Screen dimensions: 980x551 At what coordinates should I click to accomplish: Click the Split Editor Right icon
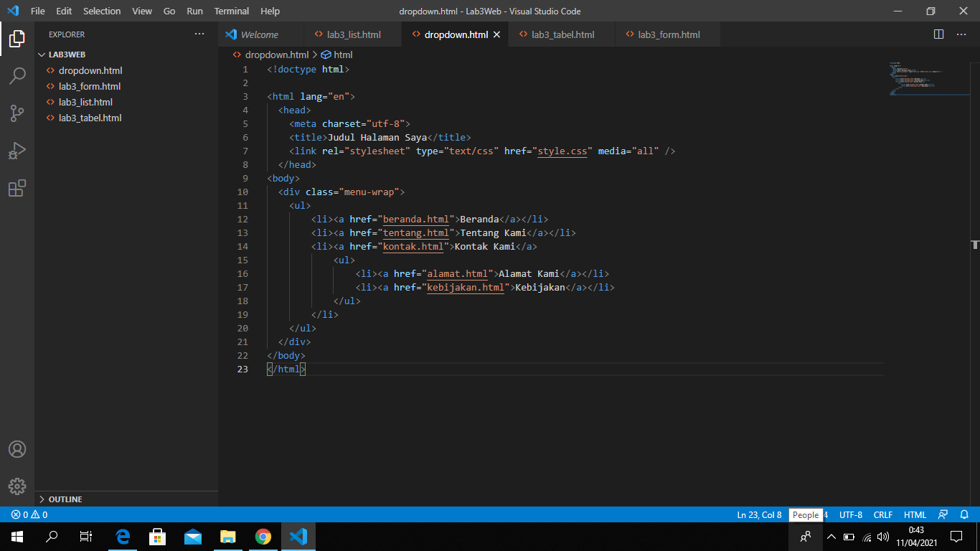(x=938, y=34)
